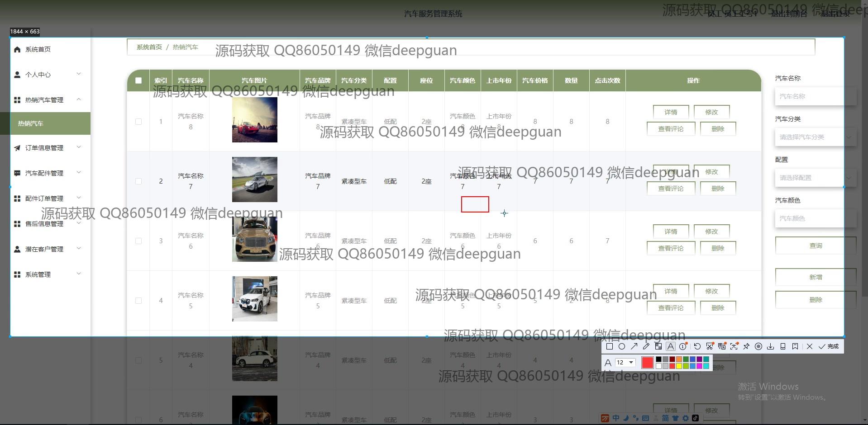The height and width of the screenshot is (425, 868).
Task: Check the checkbox for row 2
Action: click(x=138, y=181)
